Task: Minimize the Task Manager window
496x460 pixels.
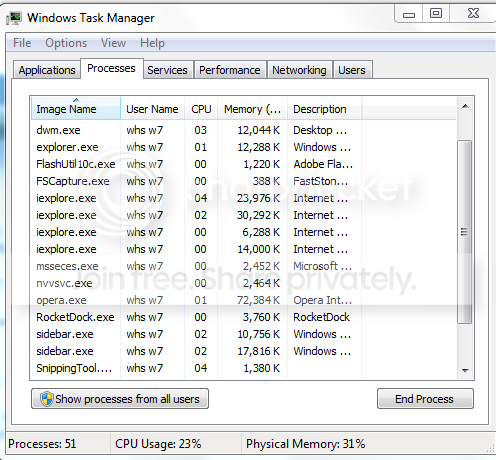Action: (x=409, y=14)
